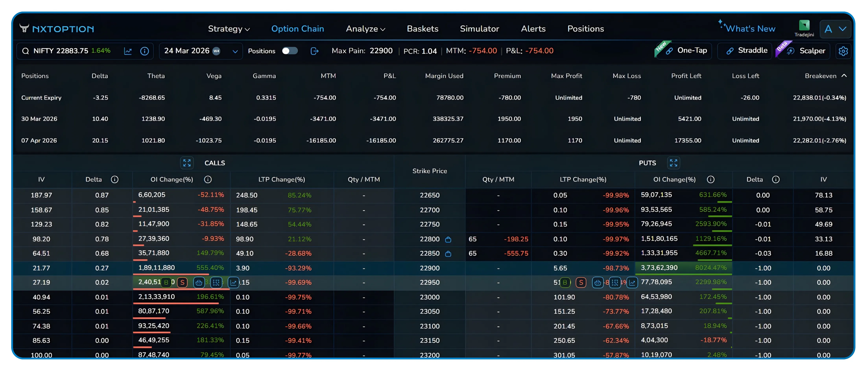Click the info icon next to NIFTY search
868x370 pixels.
(145, 51)
